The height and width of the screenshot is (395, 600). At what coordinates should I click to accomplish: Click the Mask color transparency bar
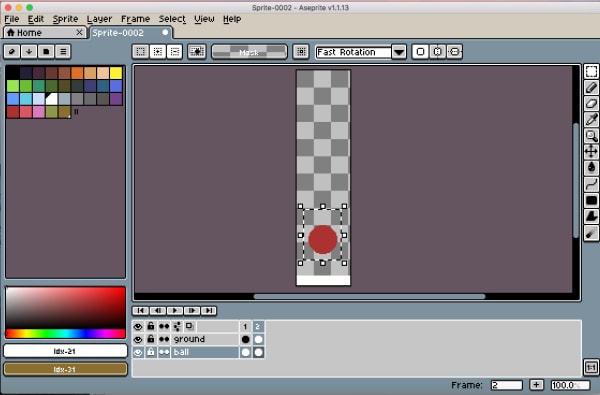point(249,52)
